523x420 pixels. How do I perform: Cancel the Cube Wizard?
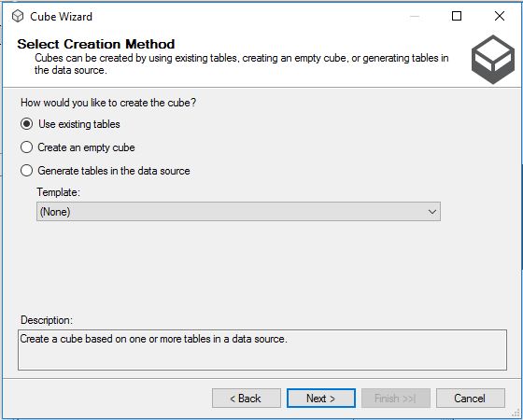click(x=471, y=398)
